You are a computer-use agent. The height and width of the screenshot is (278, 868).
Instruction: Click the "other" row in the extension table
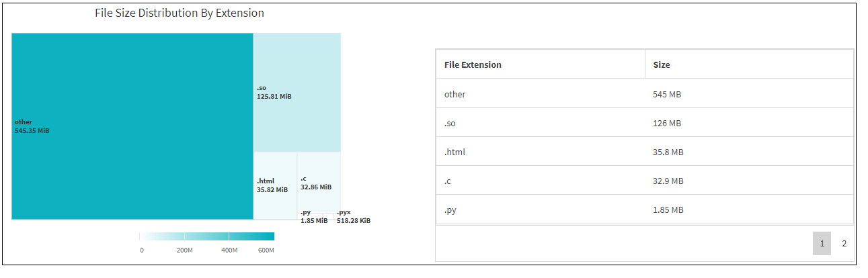[x=455, y=94]
